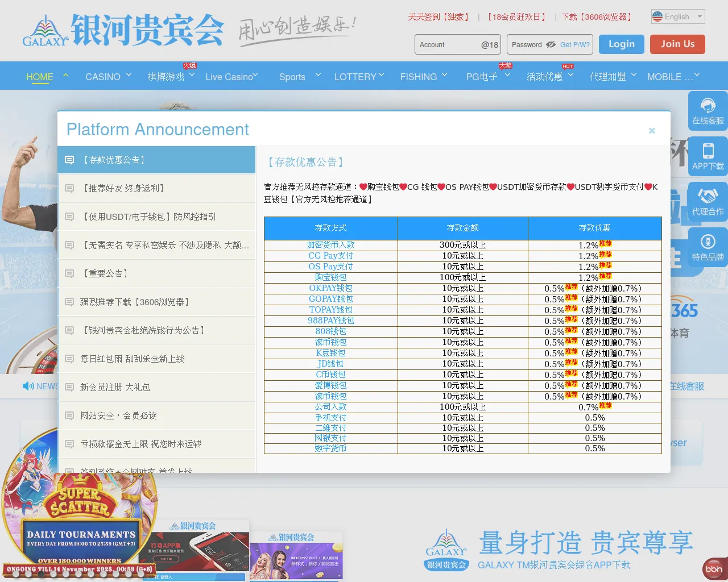Expand the Sports menu chevron

(318, 74)
